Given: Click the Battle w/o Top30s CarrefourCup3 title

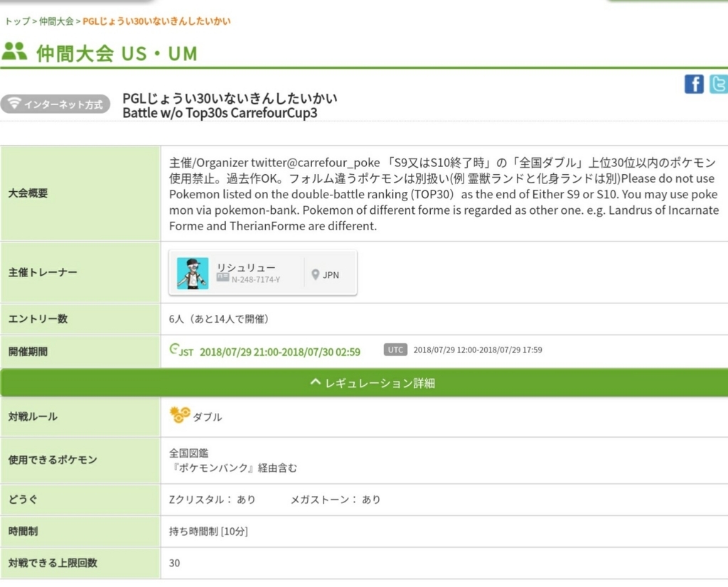Looking at the screenshot, I should [x=220, y=113].
